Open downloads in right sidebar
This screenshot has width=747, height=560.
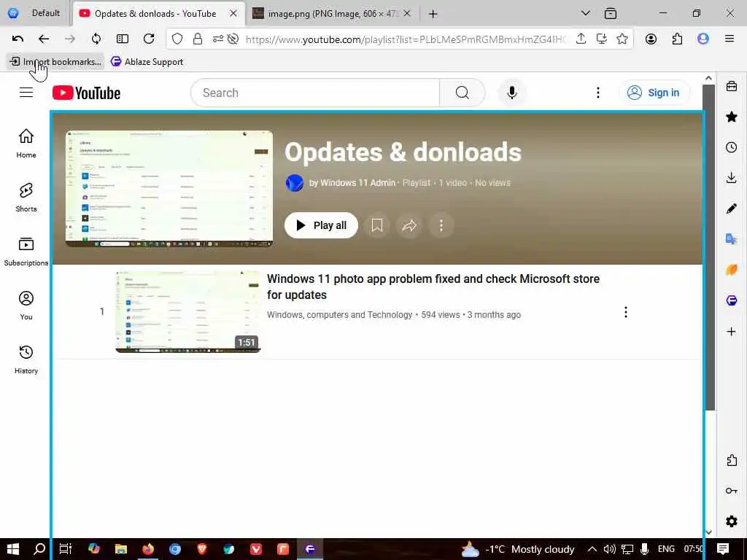point(732,178)
